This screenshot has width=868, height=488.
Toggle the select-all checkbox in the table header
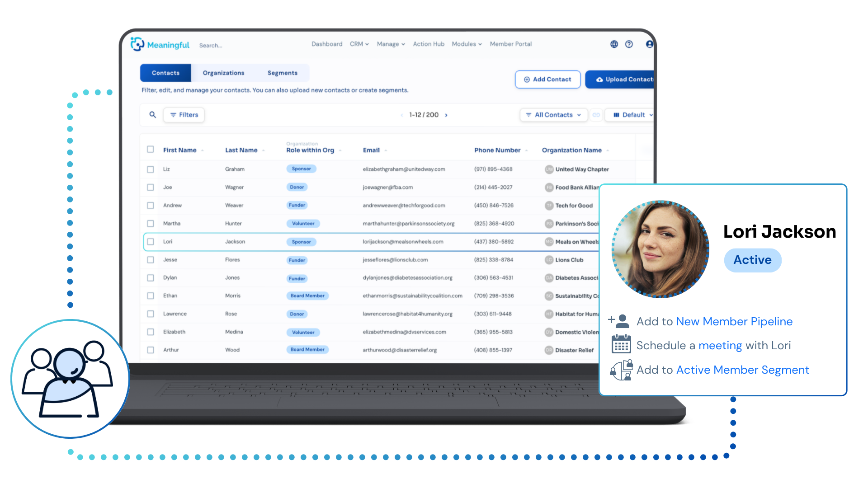click(x=151, y=150)
